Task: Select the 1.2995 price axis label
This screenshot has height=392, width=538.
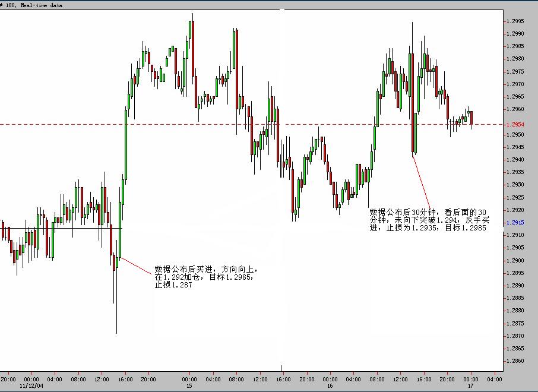Action: point(515,21)
